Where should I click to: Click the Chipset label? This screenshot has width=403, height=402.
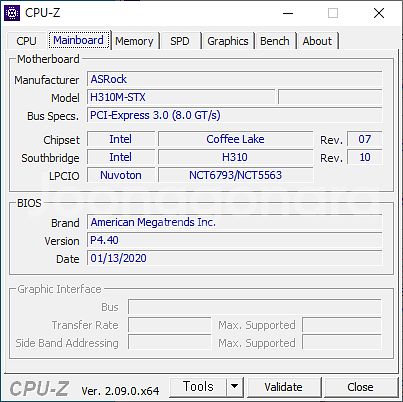click(61, 140)
